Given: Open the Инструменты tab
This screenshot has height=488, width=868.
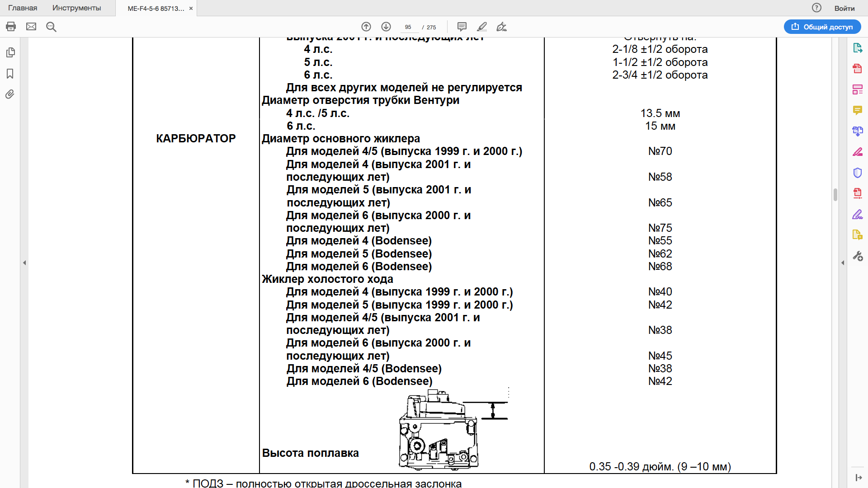Looking at the screenshot, I should coord(76,8).
